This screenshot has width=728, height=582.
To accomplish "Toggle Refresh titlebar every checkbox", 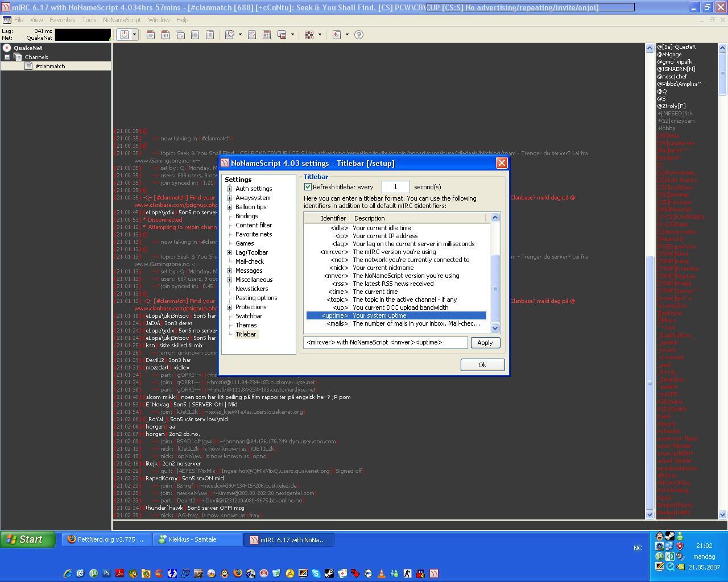I will 308,187.
